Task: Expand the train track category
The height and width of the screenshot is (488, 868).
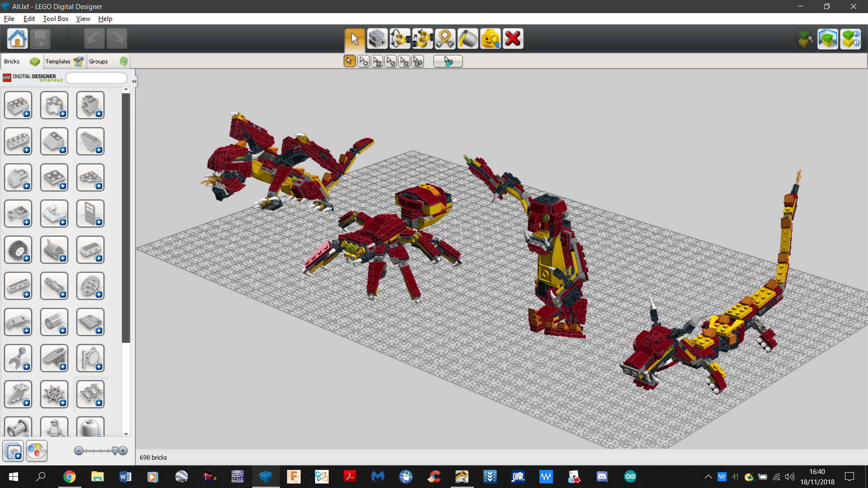Action: [90, 394]
